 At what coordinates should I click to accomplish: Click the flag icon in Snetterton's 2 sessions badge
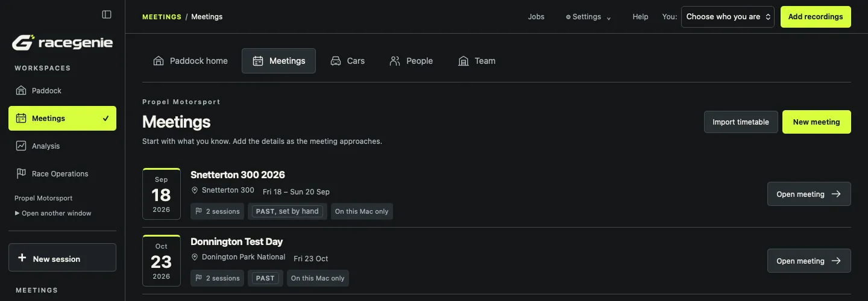click(199, 211)
